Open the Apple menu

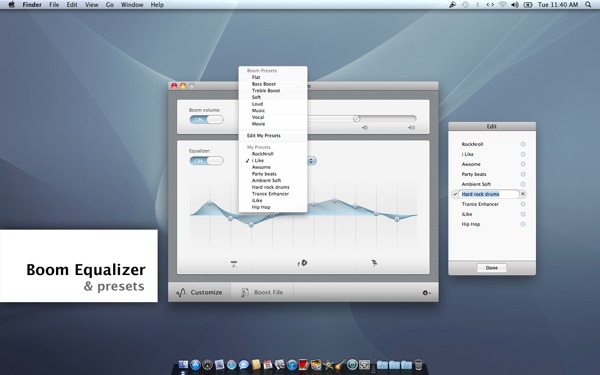pyautogui.click(x=12, y=5)
